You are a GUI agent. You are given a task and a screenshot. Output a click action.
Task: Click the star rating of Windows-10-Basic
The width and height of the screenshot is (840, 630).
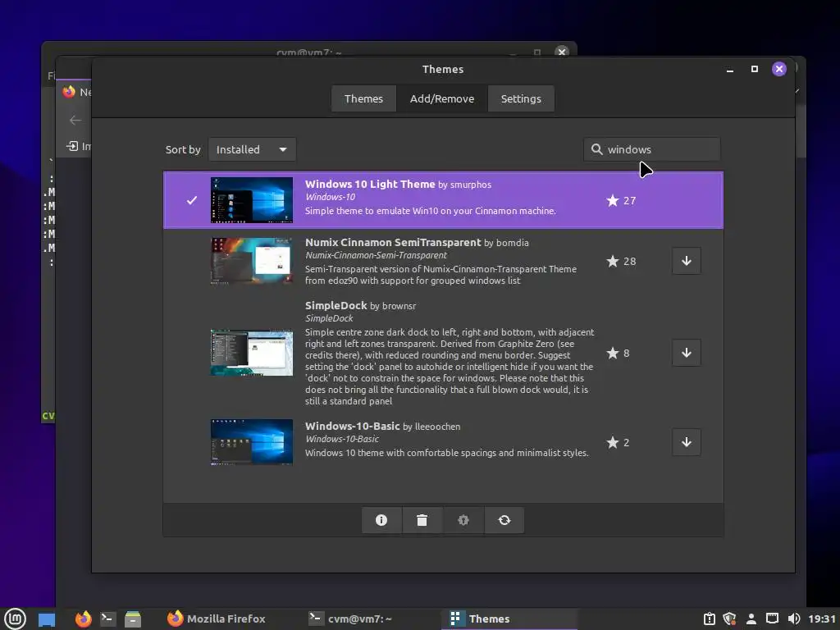(618, 442)
